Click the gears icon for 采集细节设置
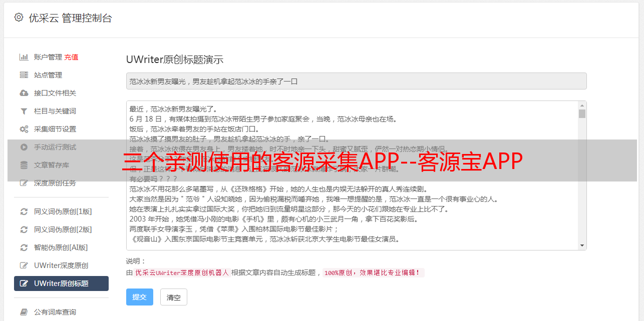Screen dimensions: 644x321 click(24, 129)
